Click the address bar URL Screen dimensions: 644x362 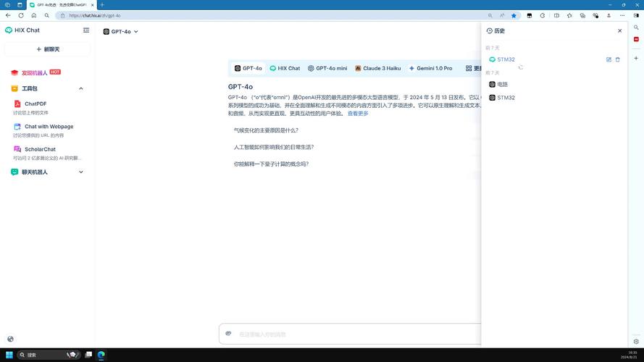[95, 16]
